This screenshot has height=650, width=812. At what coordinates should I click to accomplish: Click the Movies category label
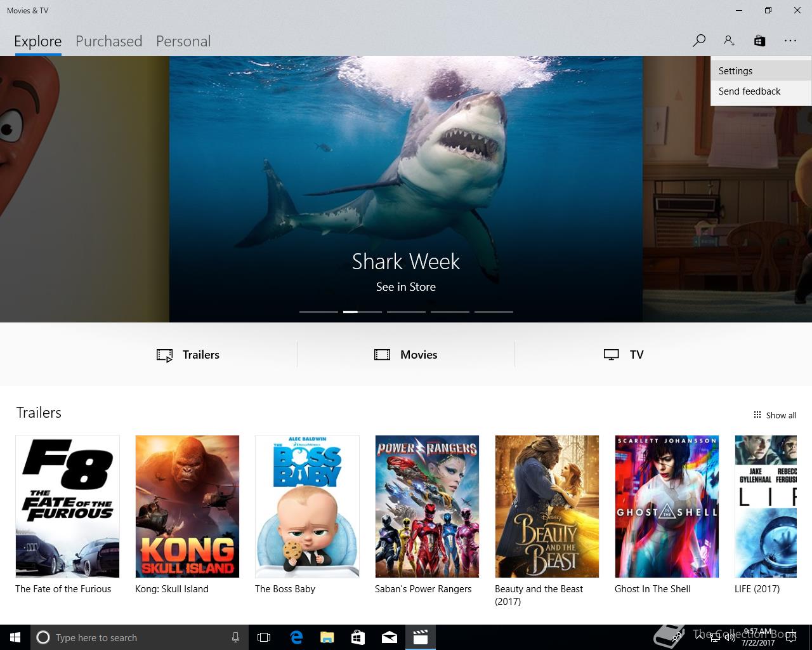tap(419, 355)
